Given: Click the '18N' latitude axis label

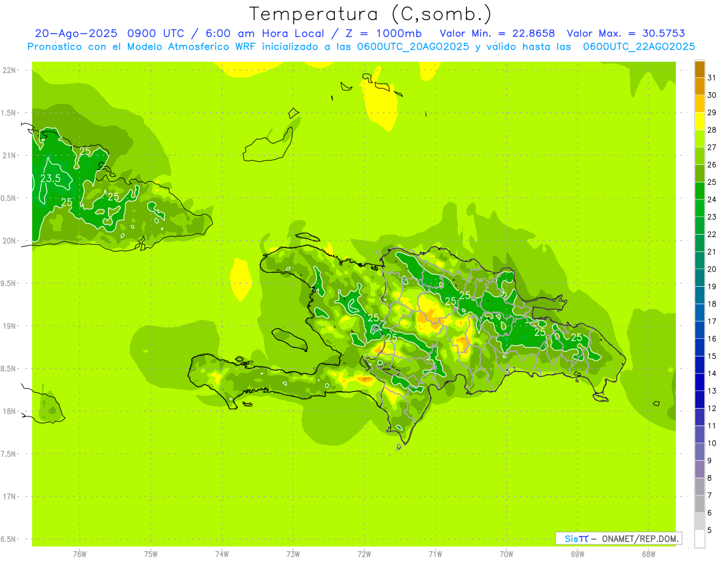Looking at the screenshot, I should click(9, 411).
